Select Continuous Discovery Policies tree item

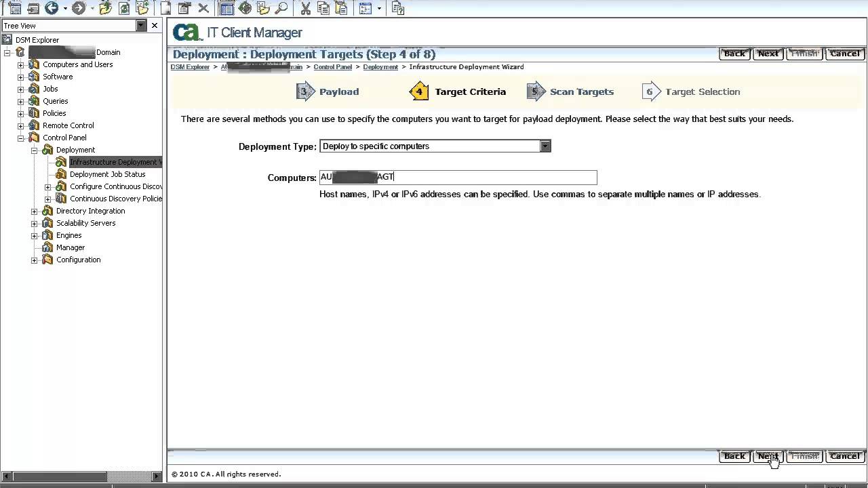[115, 199]
